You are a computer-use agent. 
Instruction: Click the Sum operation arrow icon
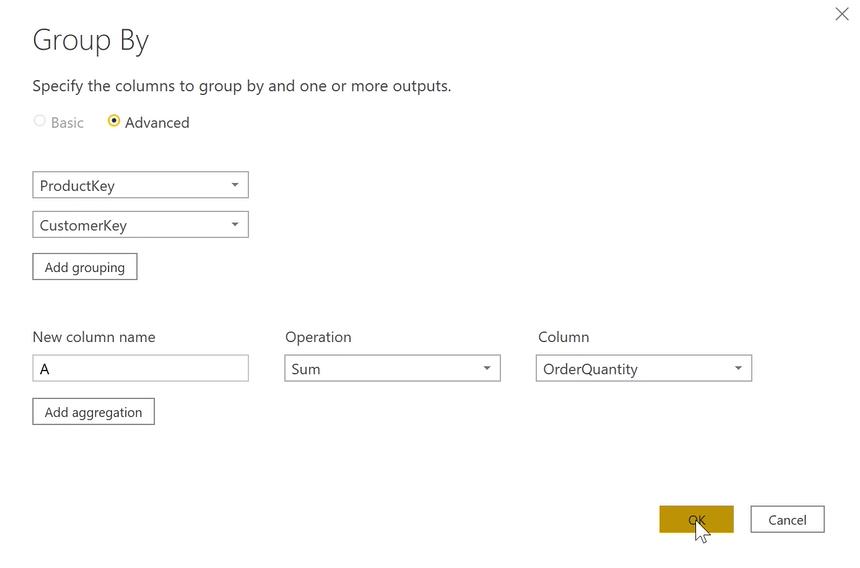click(x=487, y=369)
